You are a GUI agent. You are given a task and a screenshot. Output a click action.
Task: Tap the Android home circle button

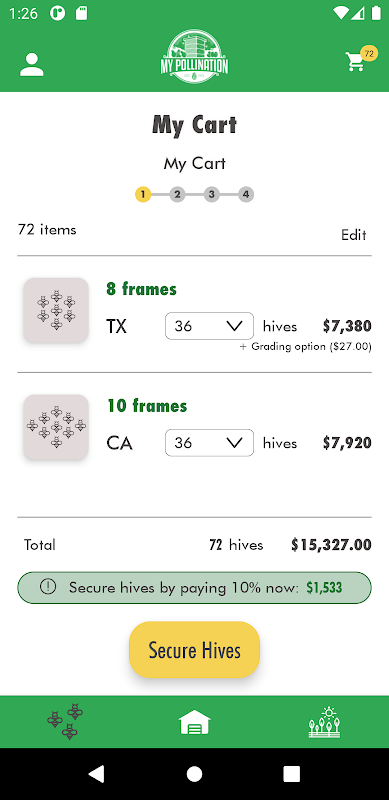194,773
